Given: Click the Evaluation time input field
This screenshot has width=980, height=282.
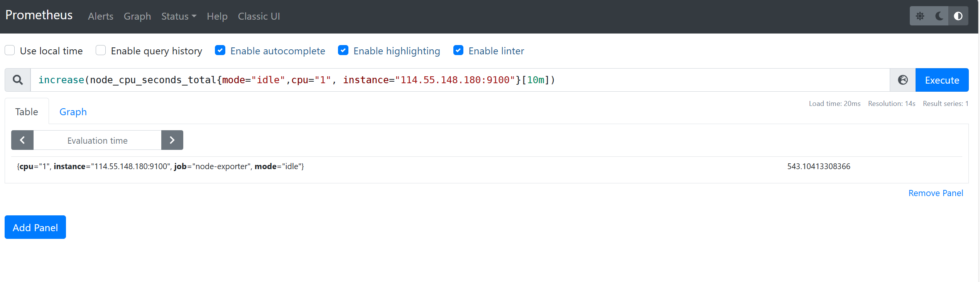Looking at the screenshot, I should pyautogui.click(x=97, y=140).
